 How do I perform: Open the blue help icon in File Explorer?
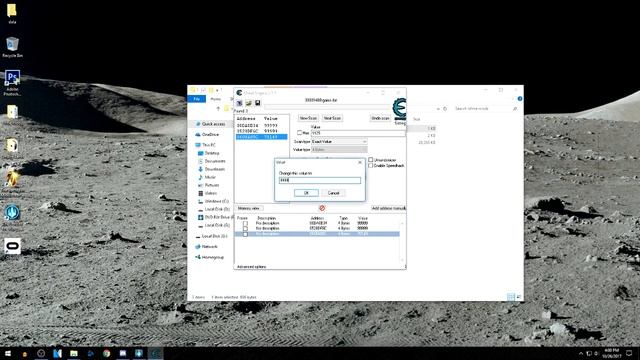pos(520,99)
